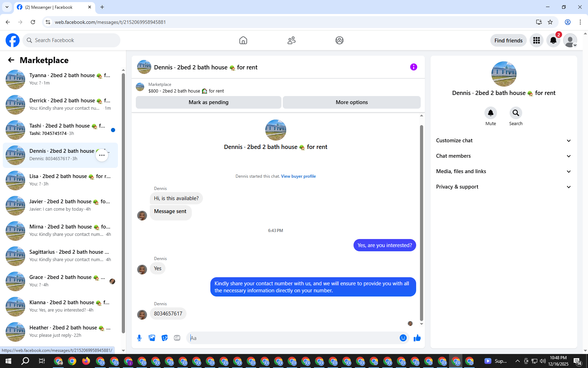Open Sagittarius conversation
This screenshot has width=588, height=368.
click(x=60, y=256)
